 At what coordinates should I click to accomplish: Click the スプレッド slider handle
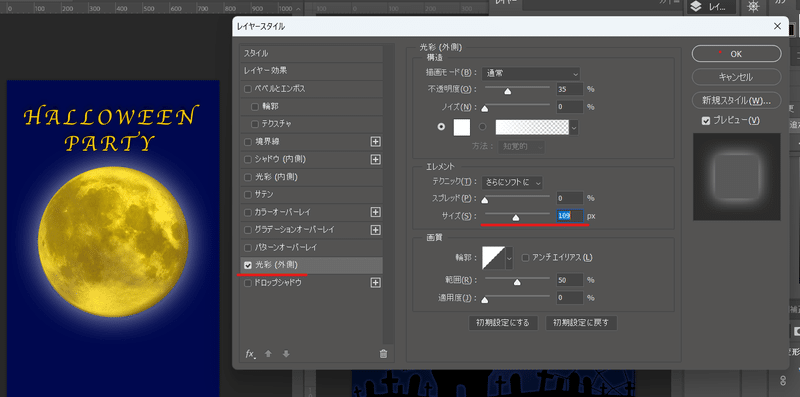485,200
